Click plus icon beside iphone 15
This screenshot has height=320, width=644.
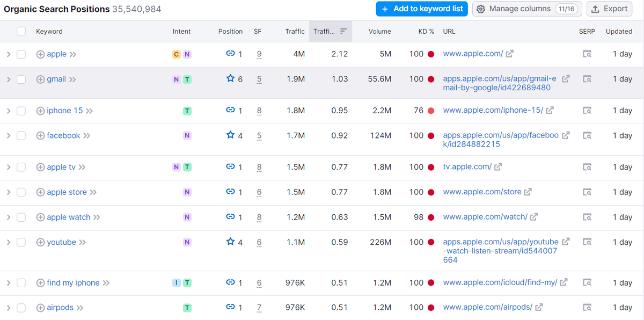coord(40,111)
